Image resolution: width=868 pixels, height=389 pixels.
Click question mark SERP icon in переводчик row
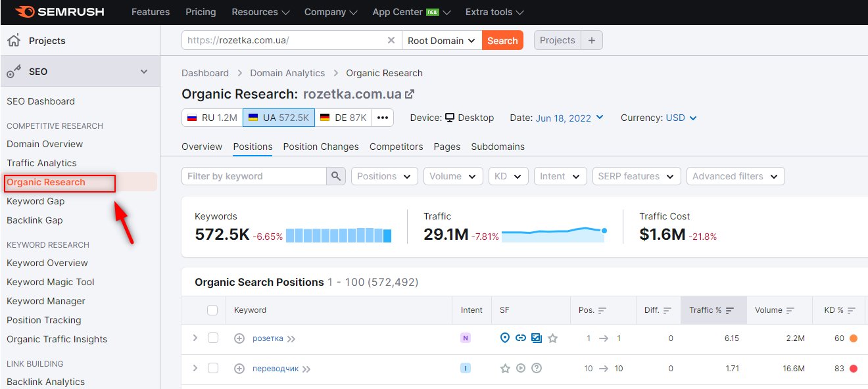pos(537,368)
